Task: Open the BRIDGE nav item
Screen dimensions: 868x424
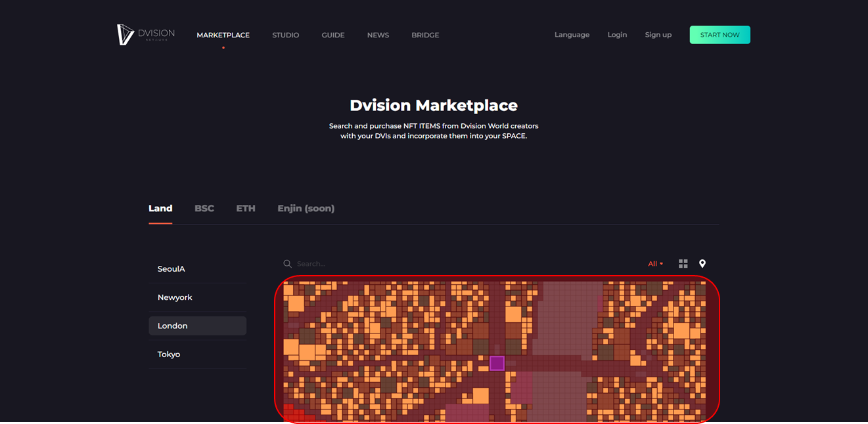Action: [x=425, y=35]
